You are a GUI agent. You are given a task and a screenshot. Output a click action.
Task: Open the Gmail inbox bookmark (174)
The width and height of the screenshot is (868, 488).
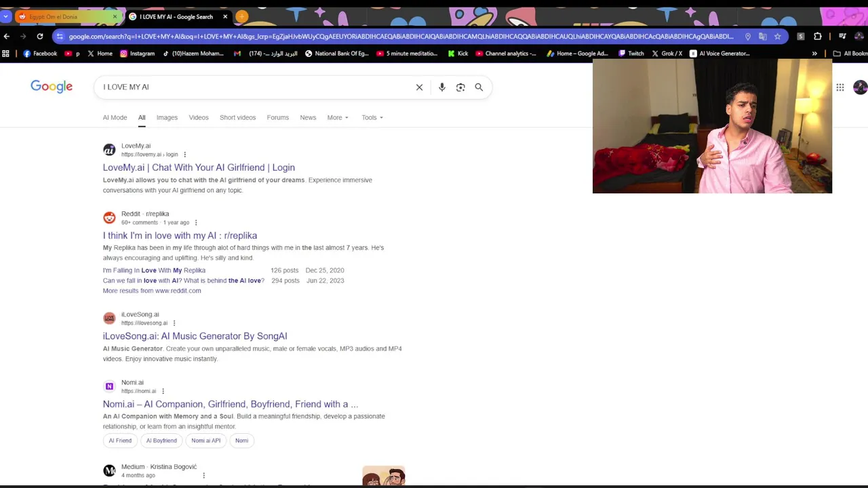point(265,54)
